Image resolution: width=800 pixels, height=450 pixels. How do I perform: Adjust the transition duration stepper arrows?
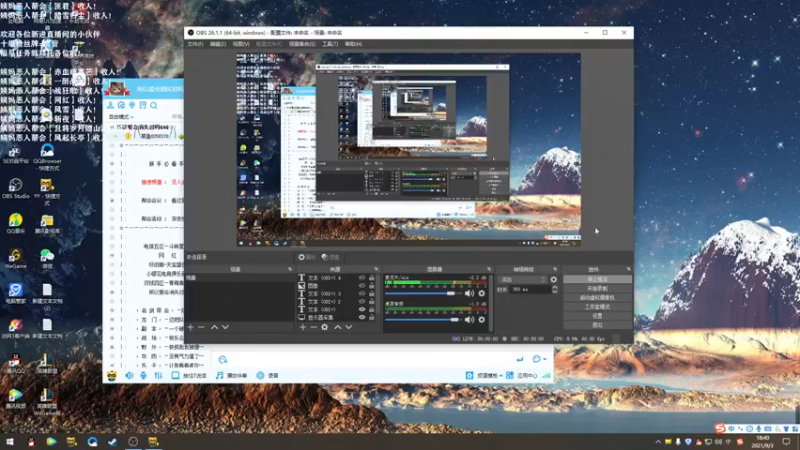point(555,289)
